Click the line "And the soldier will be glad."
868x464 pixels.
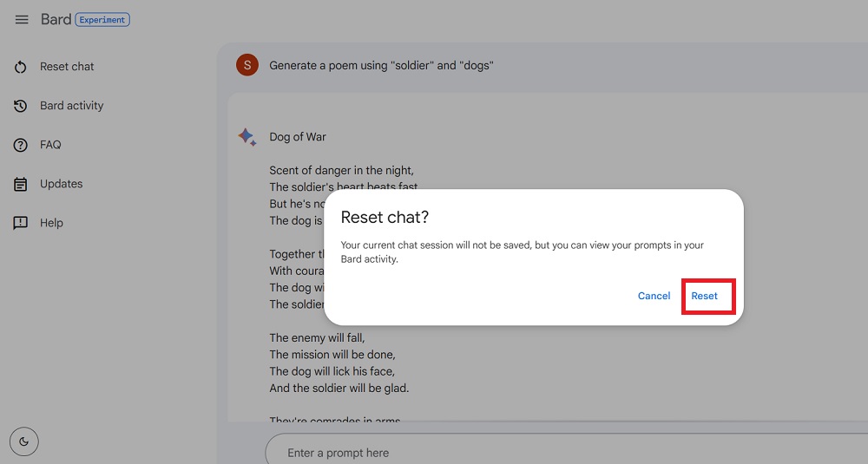pyautogui.click(x=339, y=389)
